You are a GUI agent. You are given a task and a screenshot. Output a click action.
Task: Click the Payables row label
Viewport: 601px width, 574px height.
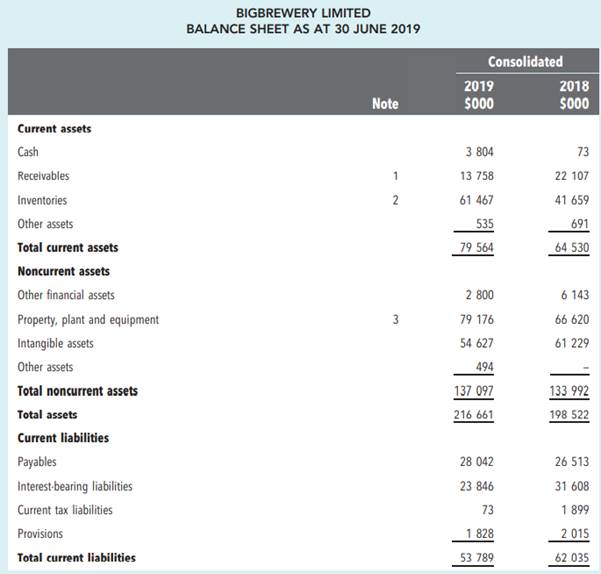coord(37,462)
